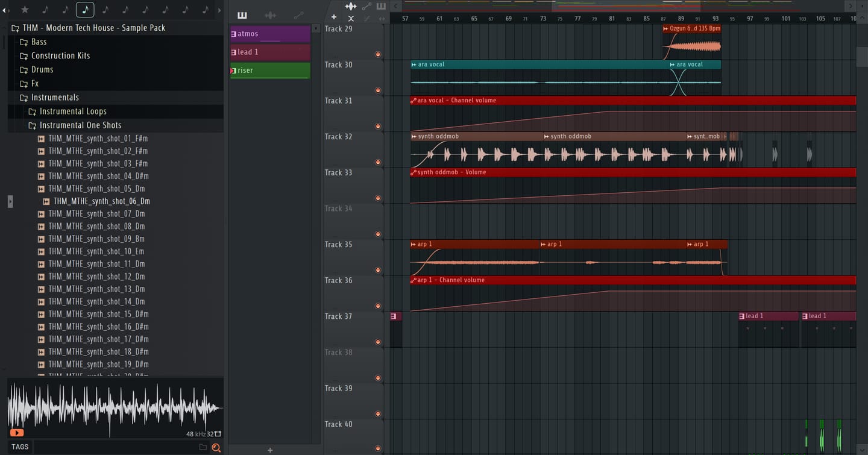Open the first synth oddmob clip menu icon
This screenshot has width=868, height=455.
pos(414,136)
